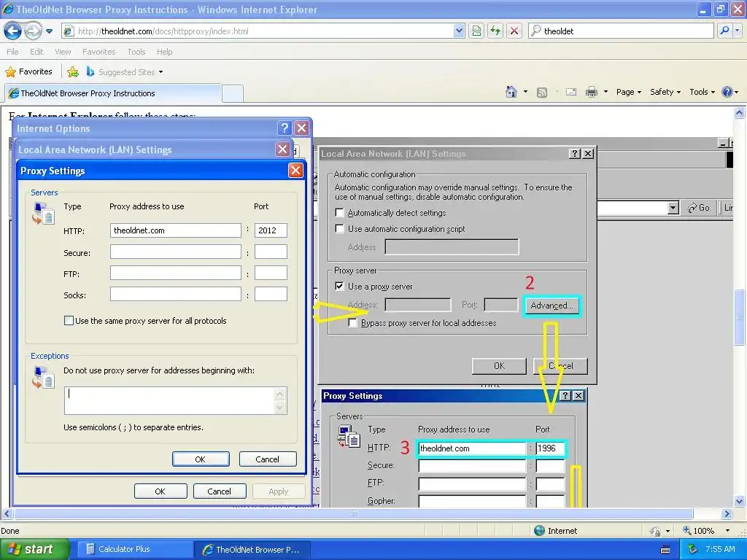
Task: Click the search magnifier button
Action: click(724, 31)
